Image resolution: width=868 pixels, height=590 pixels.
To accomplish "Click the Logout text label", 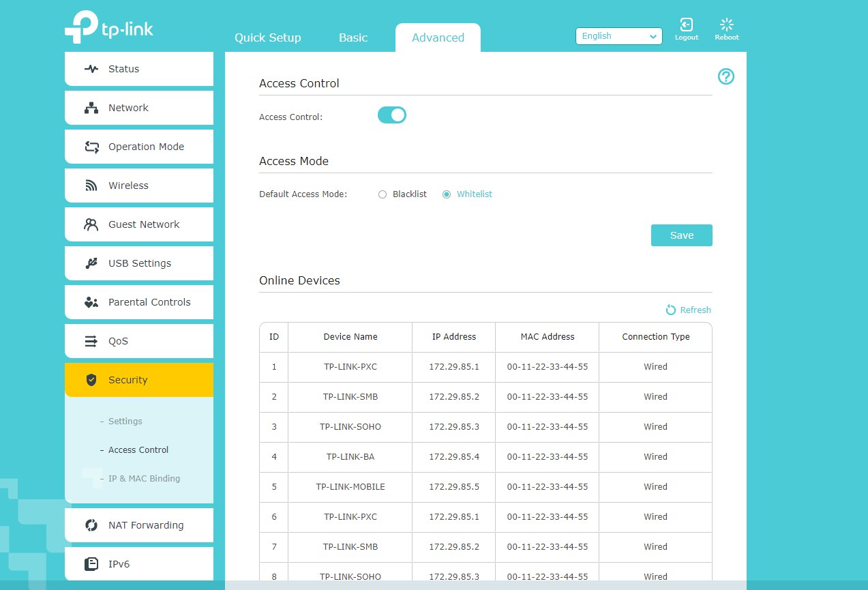I will 687,38.
